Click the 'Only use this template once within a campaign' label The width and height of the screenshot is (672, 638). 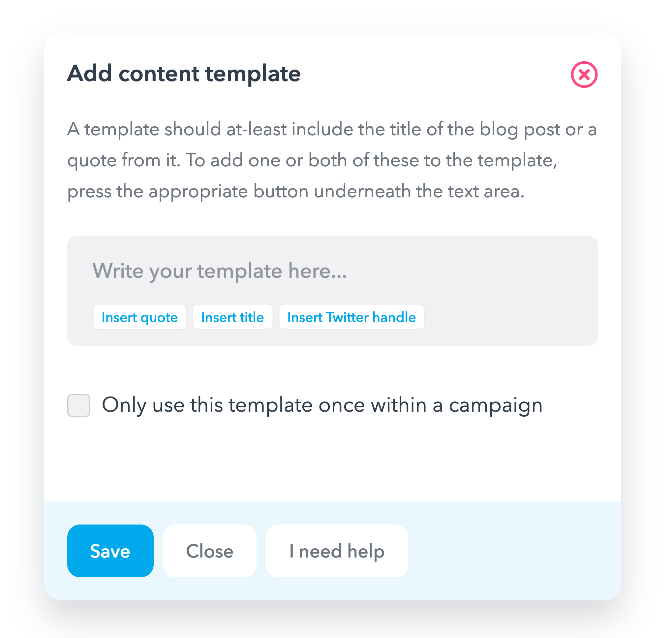322,405
